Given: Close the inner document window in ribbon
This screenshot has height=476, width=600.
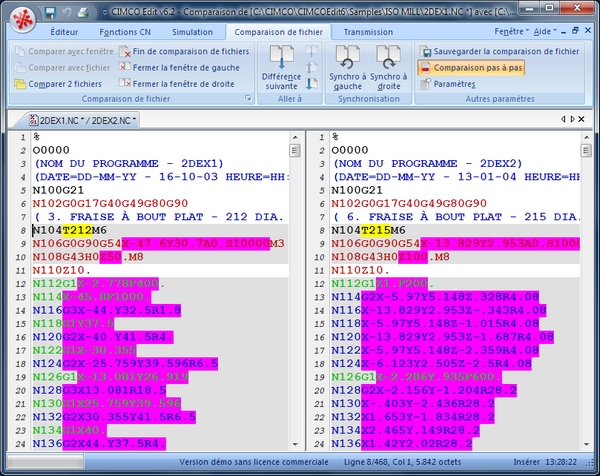Looking at the screenshot, I should 588,31.
